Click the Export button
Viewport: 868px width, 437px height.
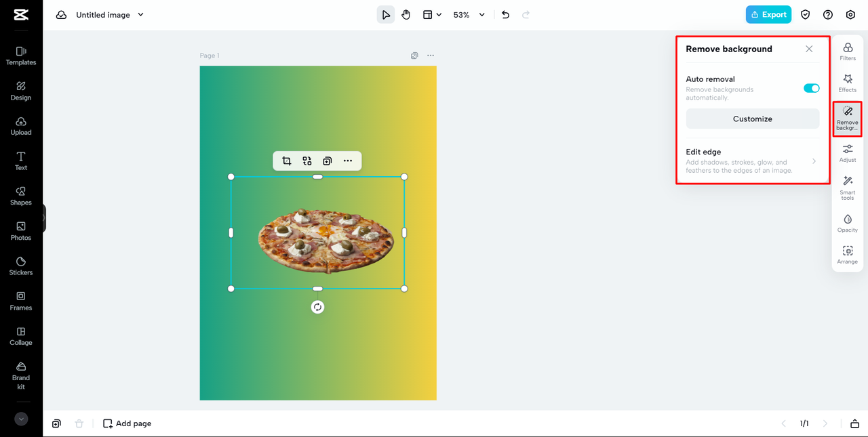[768, 14]
